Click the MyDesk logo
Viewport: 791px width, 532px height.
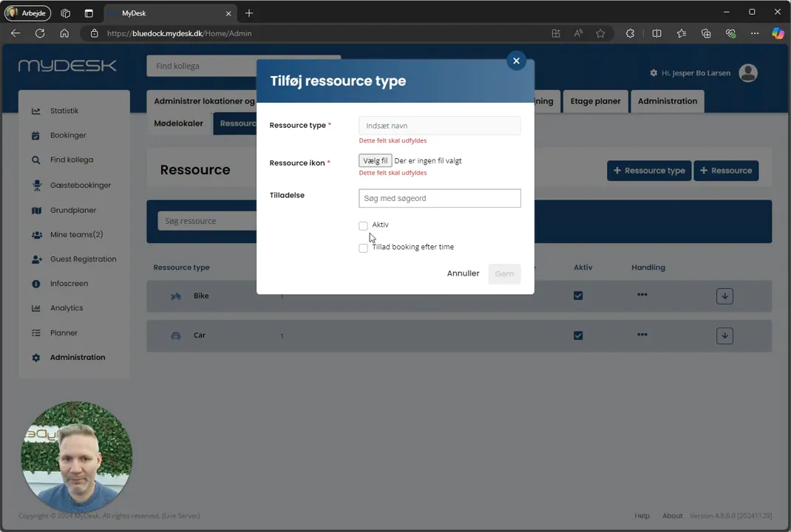coord(67,66)
